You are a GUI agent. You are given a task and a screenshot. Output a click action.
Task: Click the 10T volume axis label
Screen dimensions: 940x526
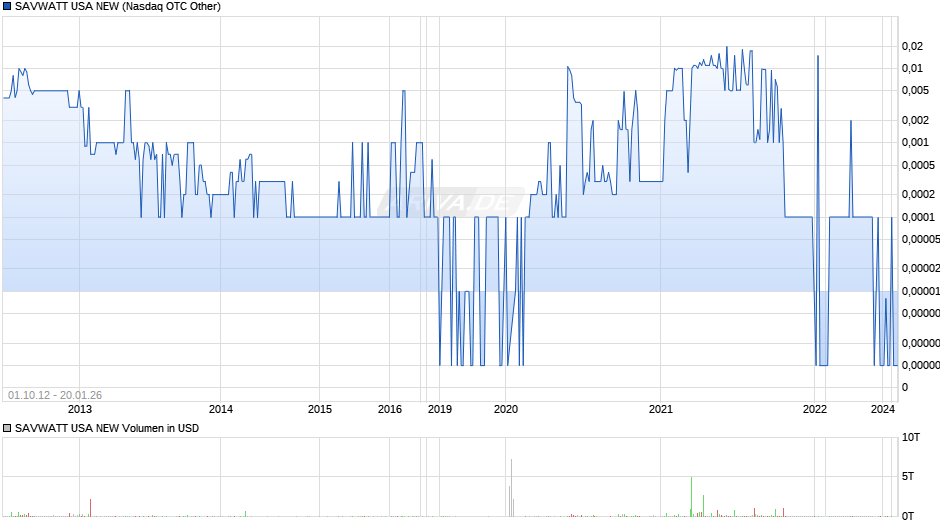coord(911,437)
